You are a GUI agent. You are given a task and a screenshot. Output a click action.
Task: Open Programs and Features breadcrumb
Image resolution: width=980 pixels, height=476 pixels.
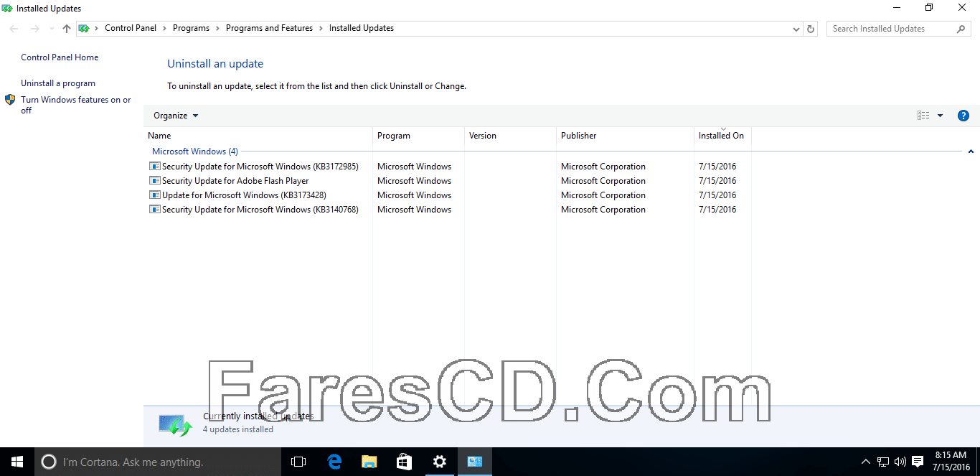tap(269, 28)
